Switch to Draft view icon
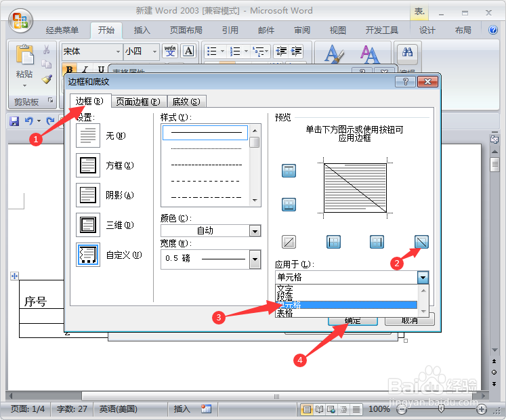Viewport: 506px width, 420px height. pos(356,409)
